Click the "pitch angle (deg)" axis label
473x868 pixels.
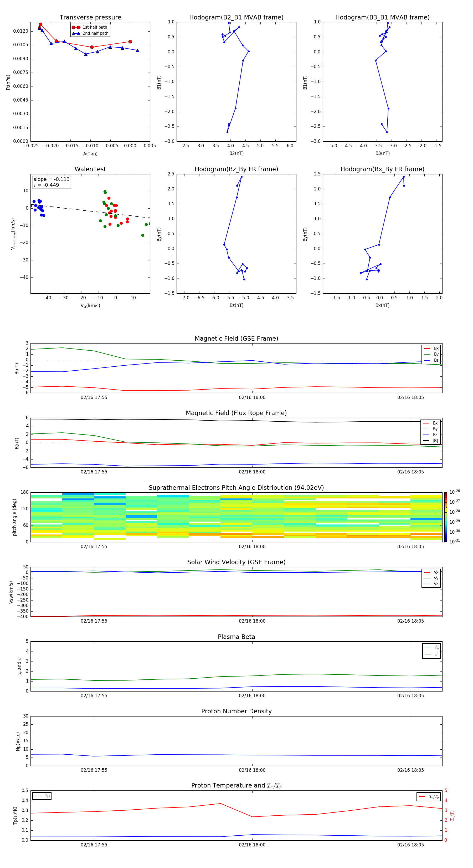point(14,517)
